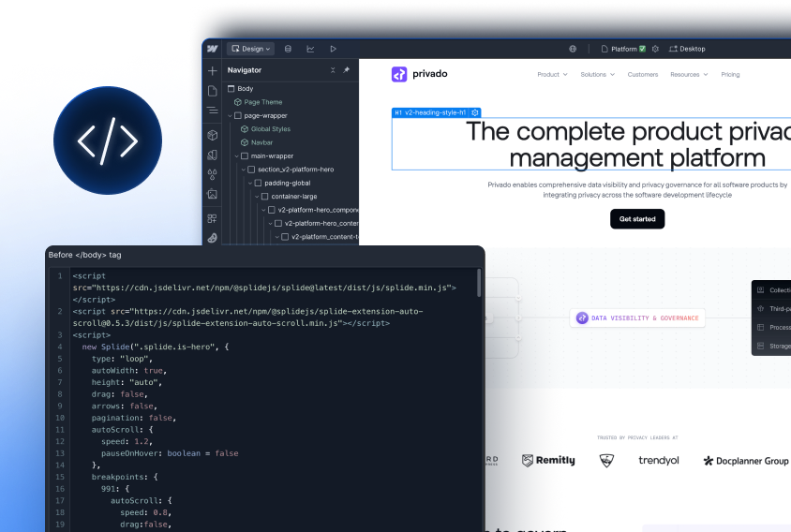The height and width of the screenshot is (532, 791).
Task: Select padding-global in Navigator
Action: tap(288, 183)
